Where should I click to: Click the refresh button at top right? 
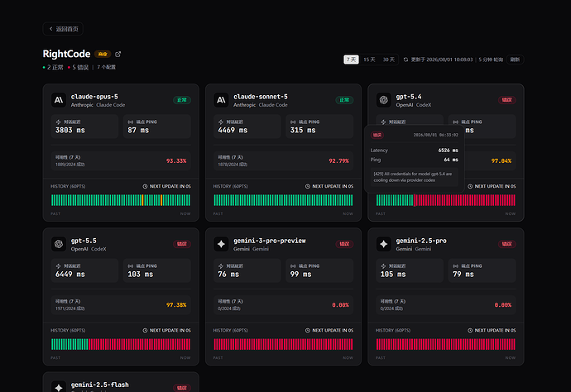tap(515, 60)
